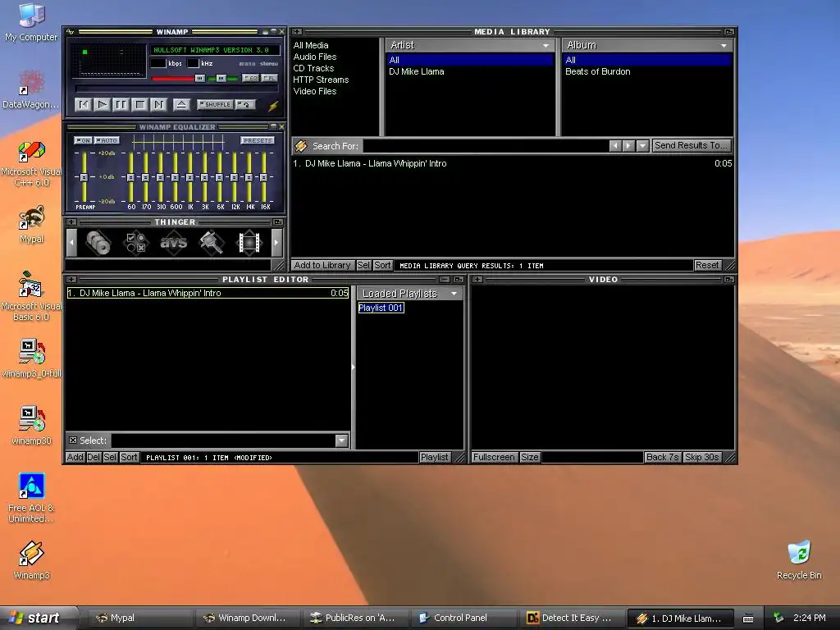This screenshot has height=630, width=840.
Task: Go to the next search with the right arrow
Action: coord(629,146)
